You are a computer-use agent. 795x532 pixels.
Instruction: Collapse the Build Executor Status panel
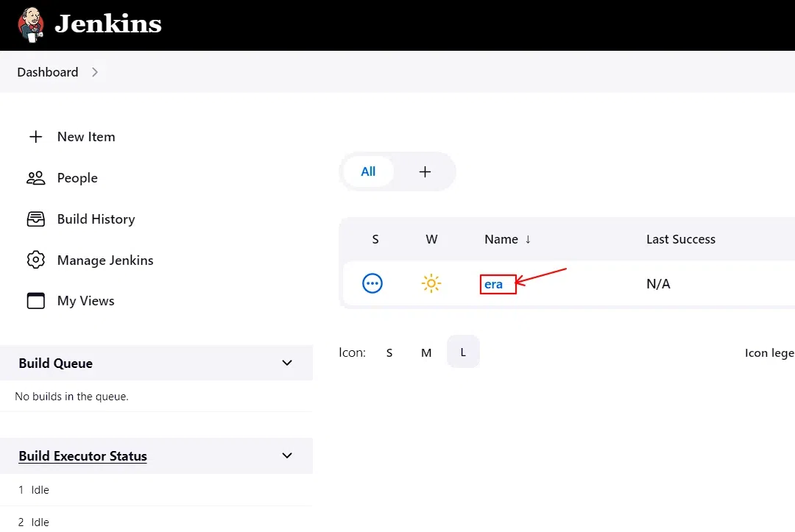click(287, 455)
